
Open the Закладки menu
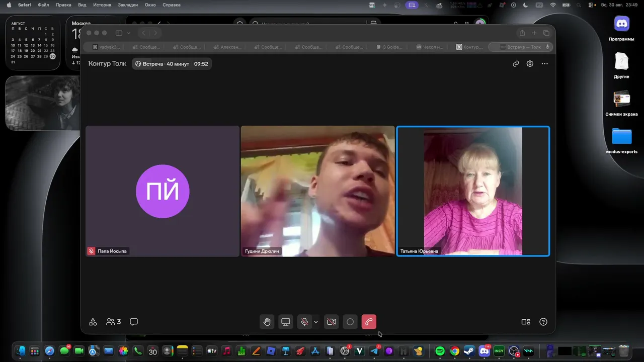coord(128,5)
